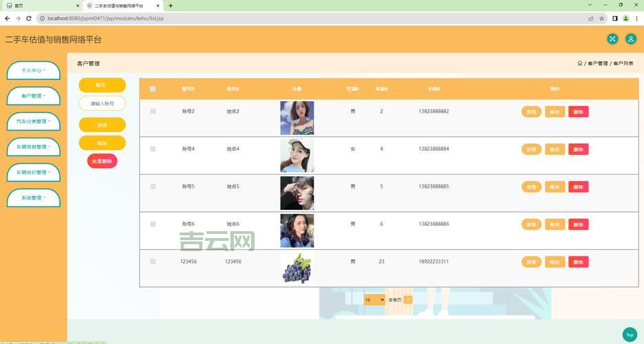Open the page size dropdown showing 10
This screenshot has height=344, width=644.
click(x=374, y=300)
